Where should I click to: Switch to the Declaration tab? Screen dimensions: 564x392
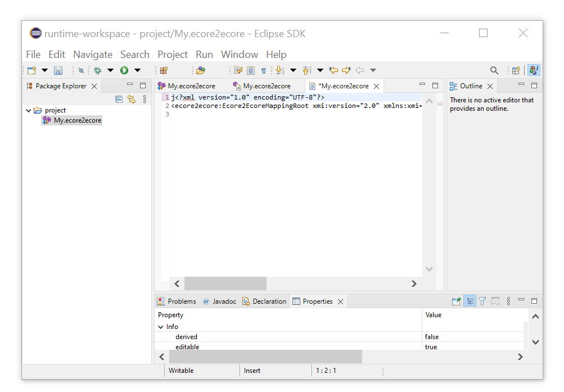[x=264, y=301]
